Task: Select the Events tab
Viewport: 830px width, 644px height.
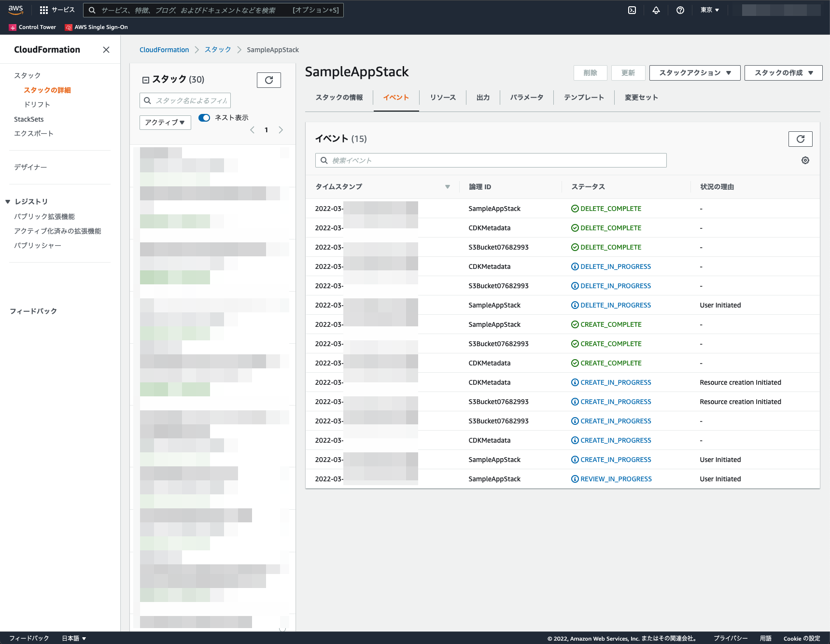Action: (x=396, y=98)
